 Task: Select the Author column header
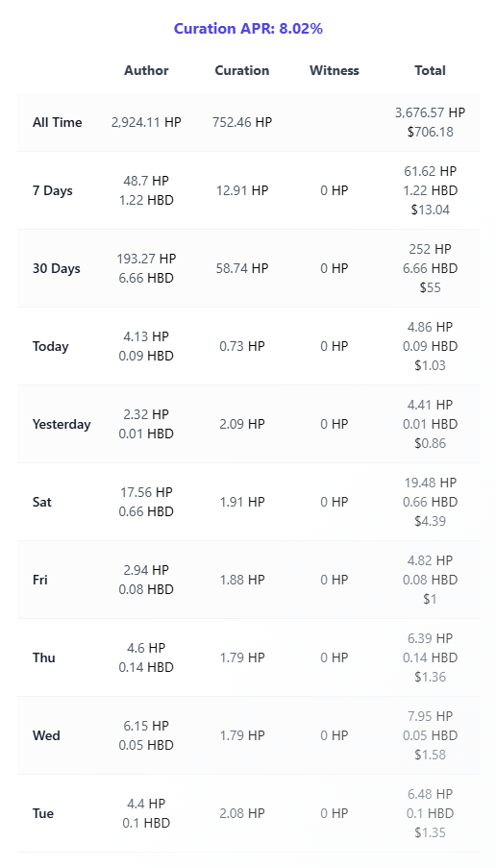[x=146, y=70]
